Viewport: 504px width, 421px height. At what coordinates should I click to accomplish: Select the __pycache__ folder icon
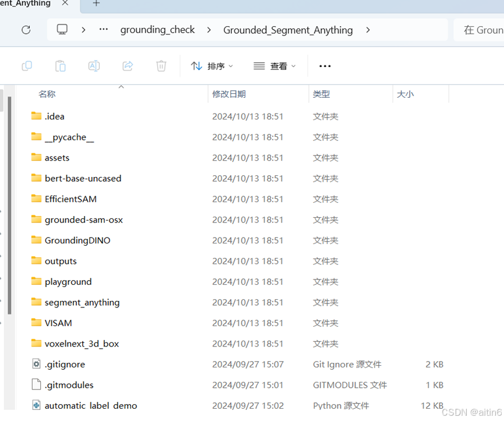point(36,136)
